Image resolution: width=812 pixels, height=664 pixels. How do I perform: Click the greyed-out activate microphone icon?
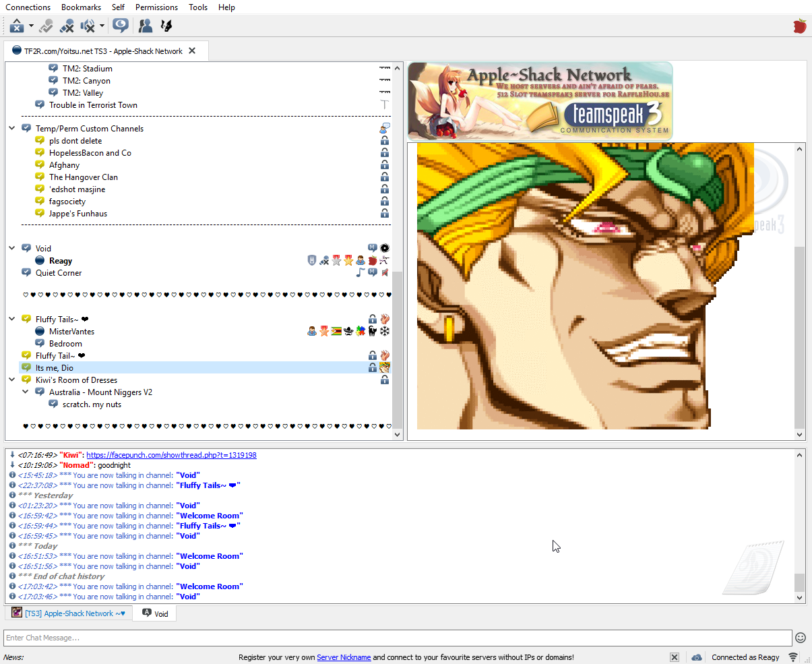(46, 26)
